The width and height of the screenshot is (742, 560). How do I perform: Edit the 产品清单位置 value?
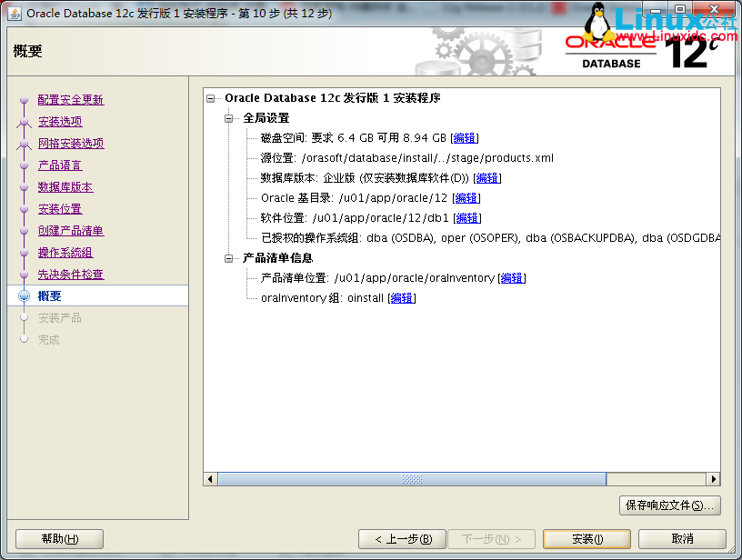coord(511,277)
